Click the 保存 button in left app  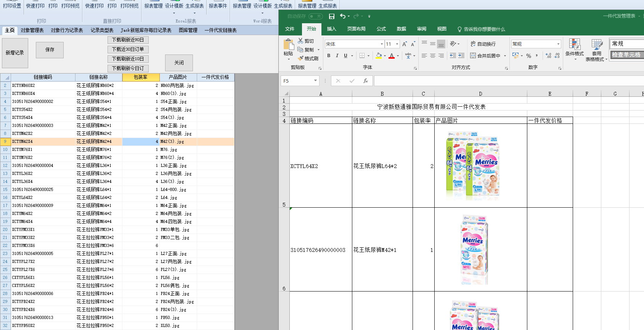click(50, 50)
